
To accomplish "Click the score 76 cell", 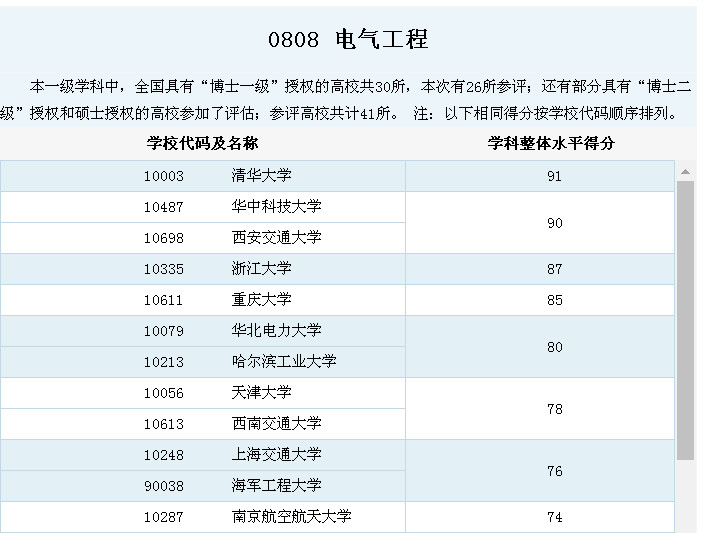I will [x=540, y=471].
